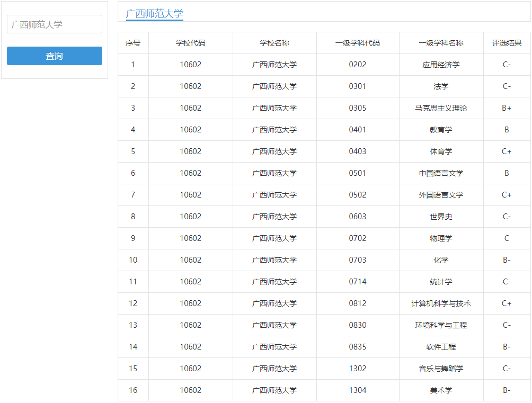This screenshot has height=403, width=532.
Task: Click the 中国语言文学 subject cell
Action: click(441, 173)
